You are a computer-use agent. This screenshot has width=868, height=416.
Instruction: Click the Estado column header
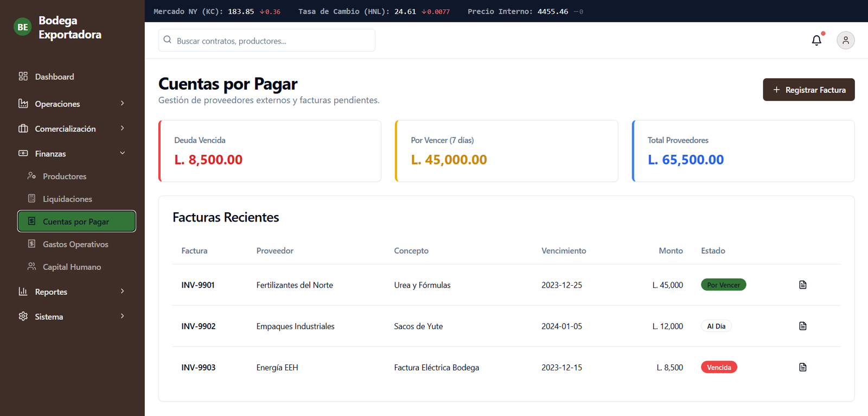click(x=713, y=250)
